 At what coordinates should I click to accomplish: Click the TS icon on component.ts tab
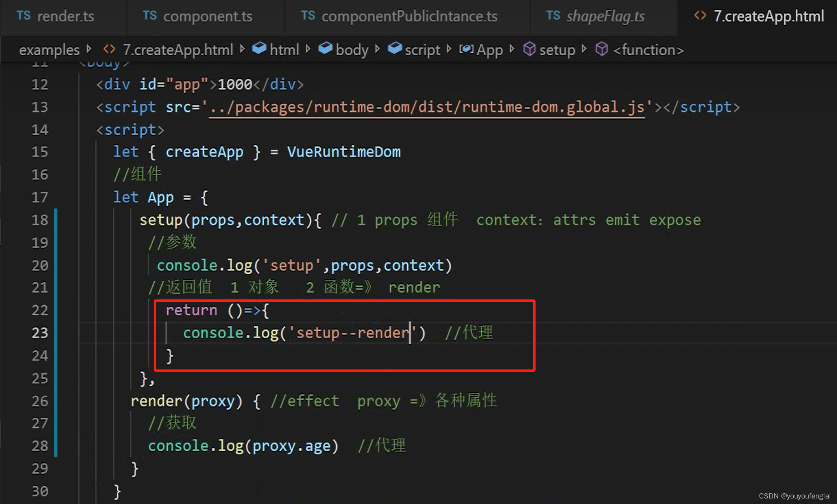tap(150, 16)
